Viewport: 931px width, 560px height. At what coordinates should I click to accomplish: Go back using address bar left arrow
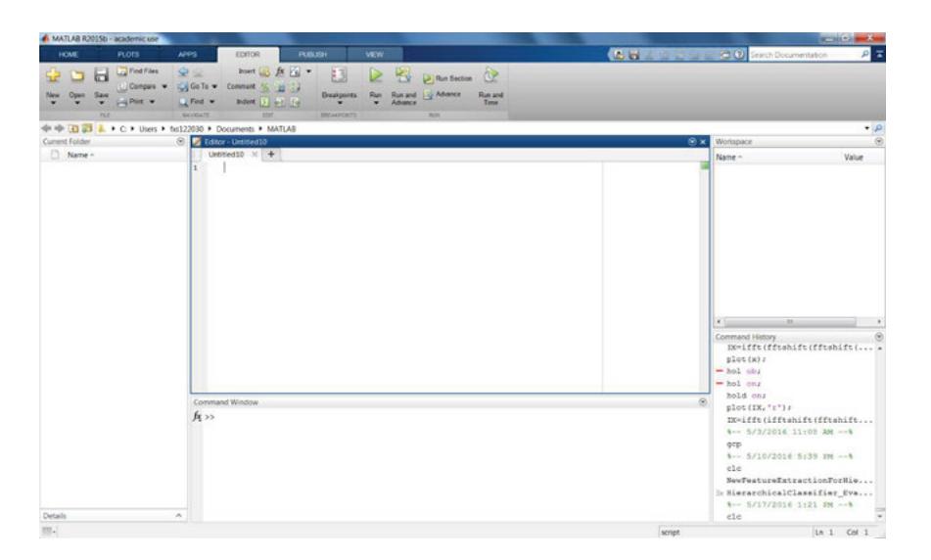click(46, 128)
